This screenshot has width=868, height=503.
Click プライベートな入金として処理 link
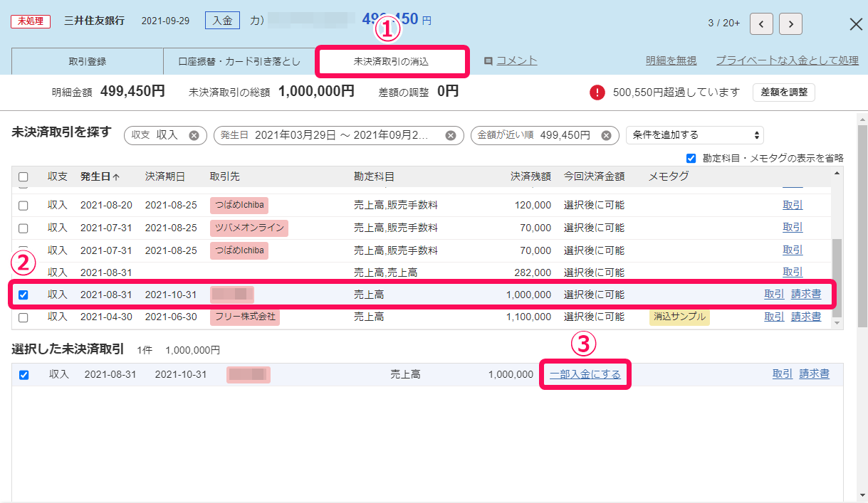click(x=787, y=61)
